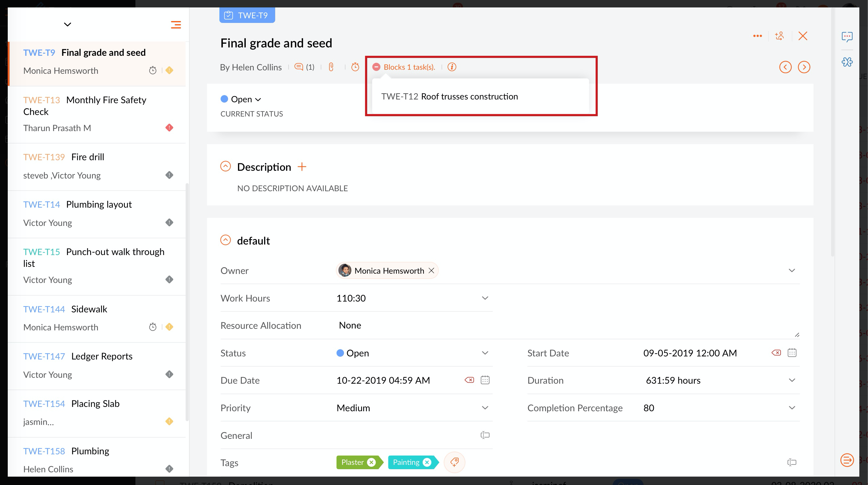Click the Add Description plus button
The height and width of the screenshot is (485, 868).
pos(302,167)
